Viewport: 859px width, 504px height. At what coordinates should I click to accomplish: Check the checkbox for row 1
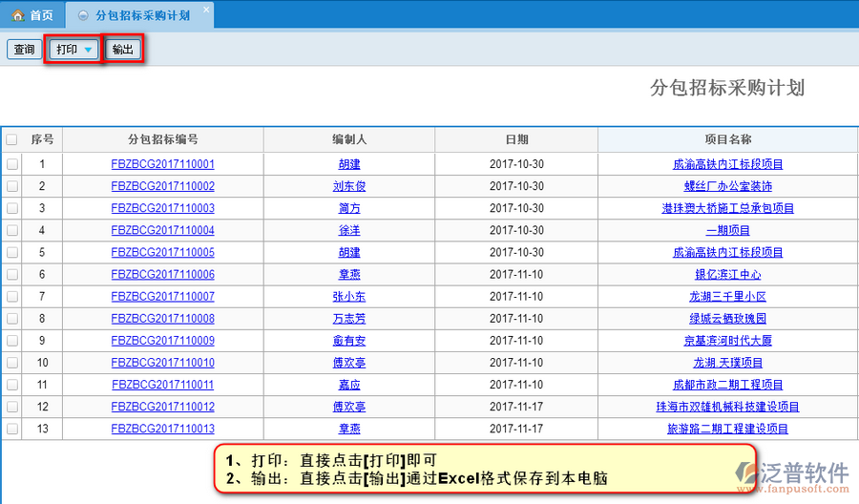pyautogui.click(x=12, y=164)
